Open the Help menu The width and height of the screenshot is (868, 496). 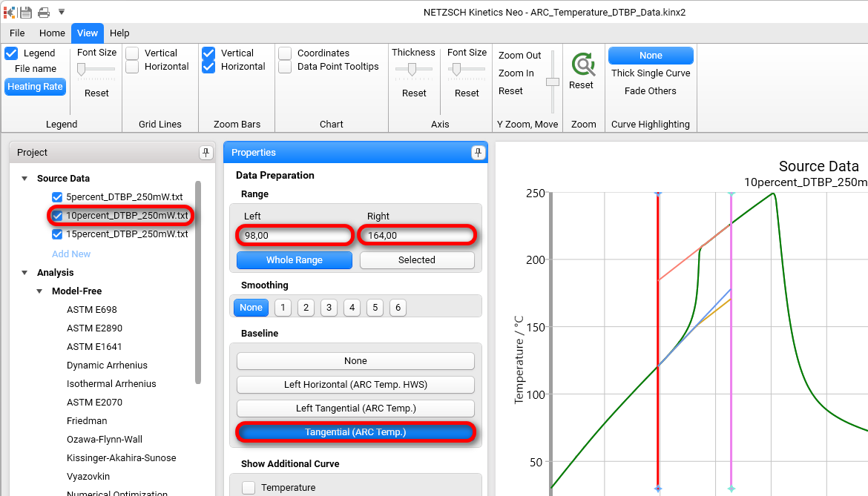pyautogui.click(x=119, y=33)
